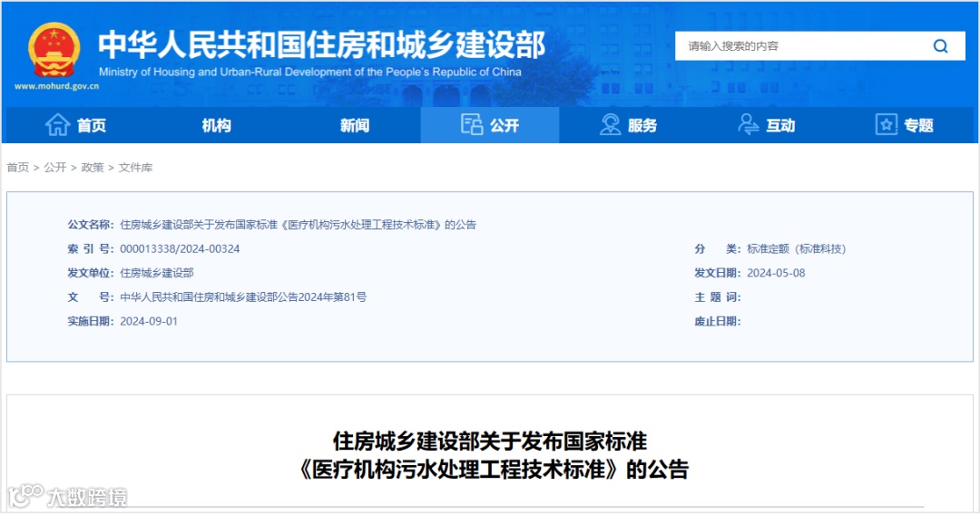Go to 公开 in breadcrumb
The image size is (980, 515).
click(x=55, y=168)
